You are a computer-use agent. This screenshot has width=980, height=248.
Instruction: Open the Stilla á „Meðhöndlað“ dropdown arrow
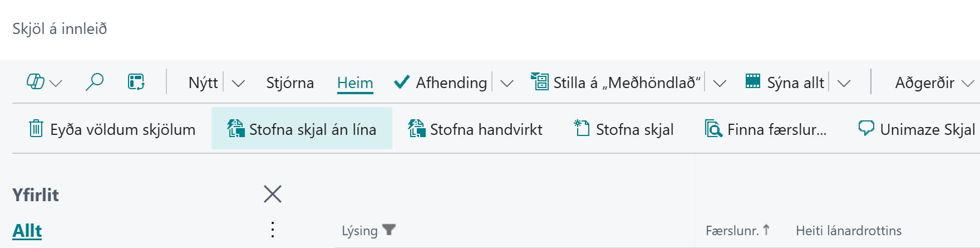pos(720,83)
